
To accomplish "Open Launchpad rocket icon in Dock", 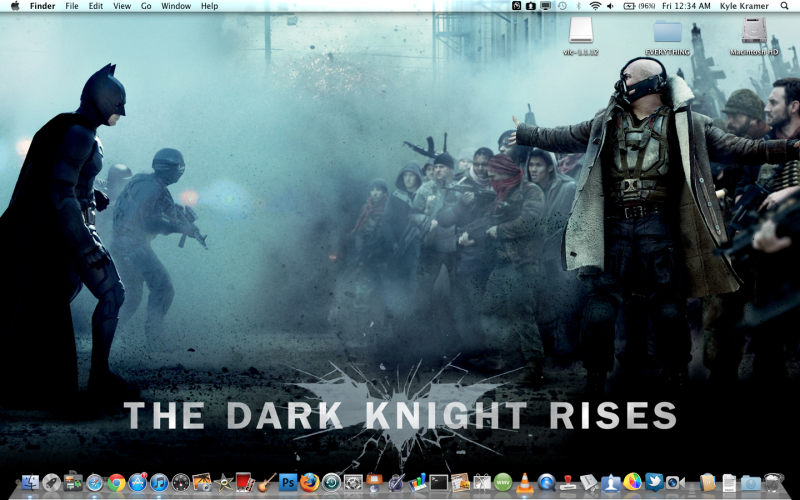I will point(52,483).
